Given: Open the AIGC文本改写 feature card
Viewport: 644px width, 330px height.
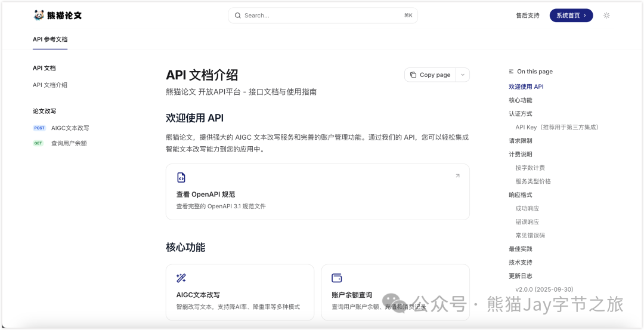Looking at the screenshot, I should coord(240,292).
